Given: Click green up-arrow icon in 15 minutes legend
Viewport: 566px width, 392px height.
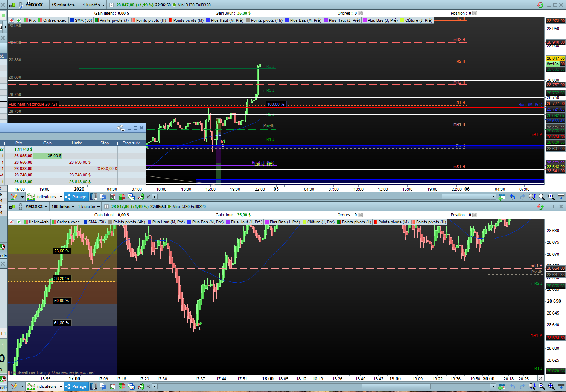Looking at the screenshot, I should pos(19,20).
